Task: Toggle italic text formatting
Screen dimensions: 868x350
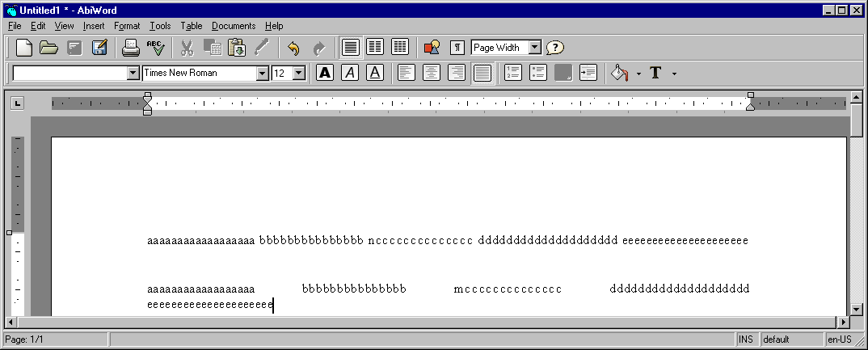Action: click(350, 73)
